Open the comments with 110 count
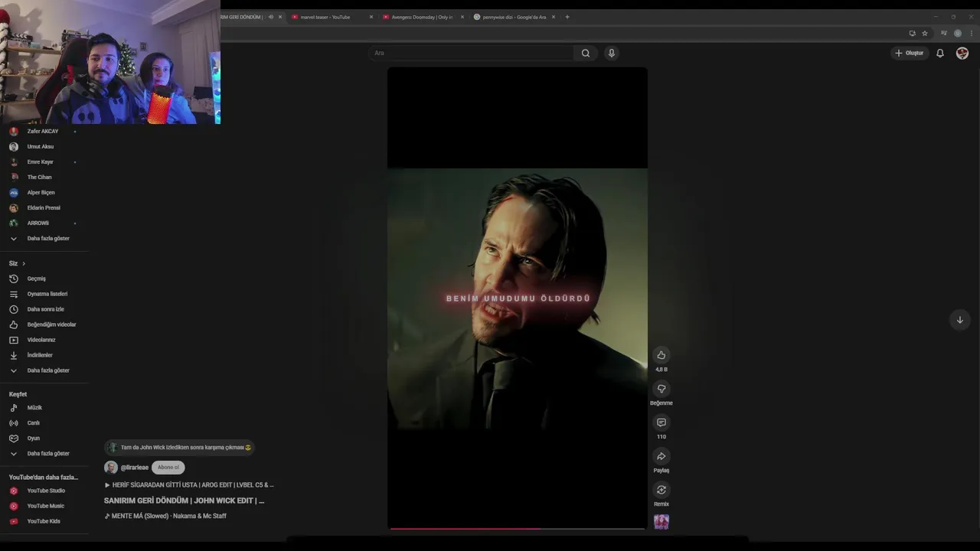Screen dimensions: 980x551 click(661, 422)
